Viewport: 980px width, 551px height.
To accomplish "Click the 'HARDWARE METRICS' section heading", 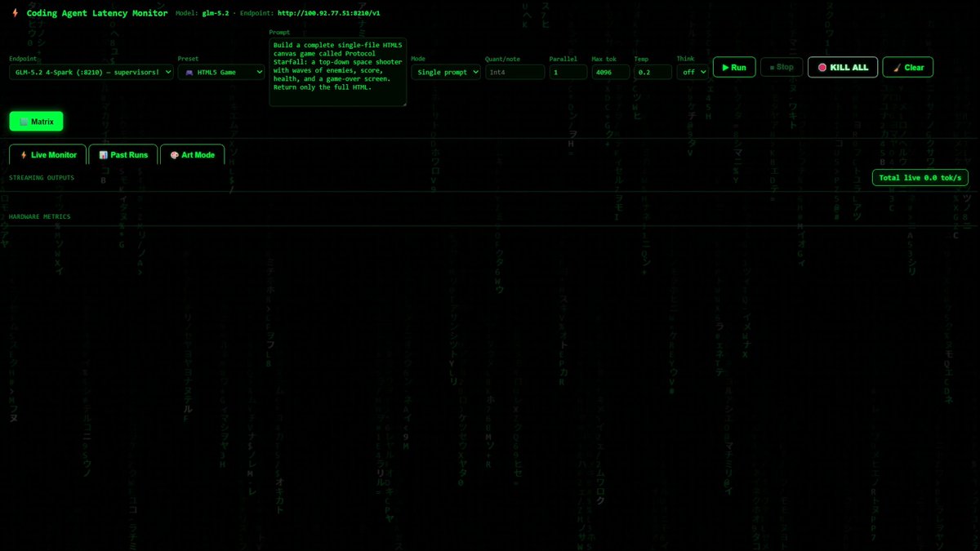I will point(40,217).
